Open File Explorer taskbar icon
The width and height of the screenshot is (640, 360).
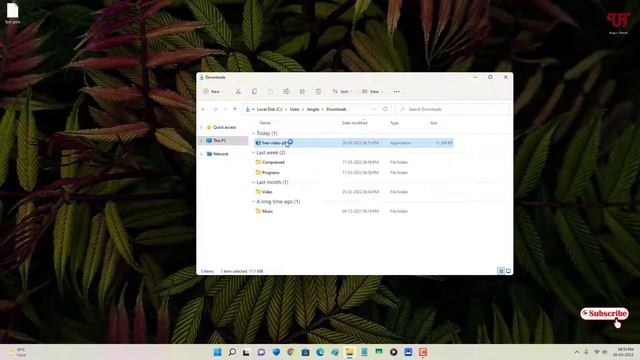pos(349,352)
